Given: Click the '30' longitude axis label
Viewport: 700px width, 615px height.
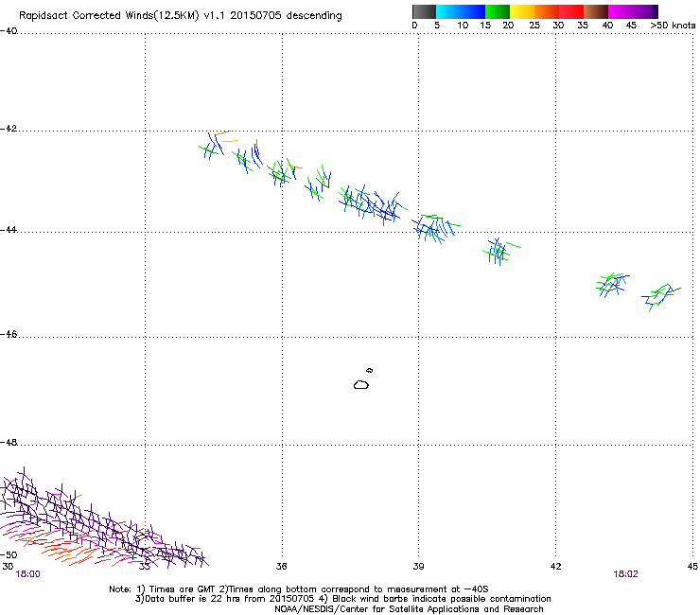Looking at the screenshot, I should (8, 567).
